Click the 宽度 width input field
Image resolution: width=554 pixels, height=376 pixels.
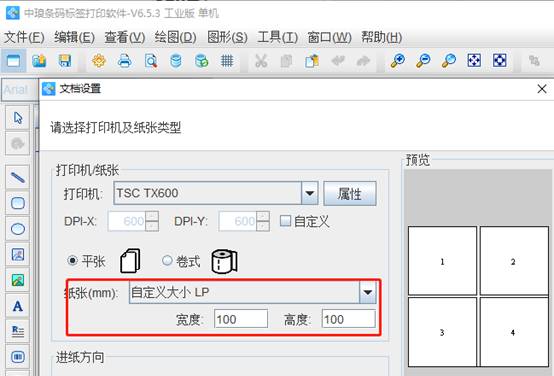(x=241, y=319)
